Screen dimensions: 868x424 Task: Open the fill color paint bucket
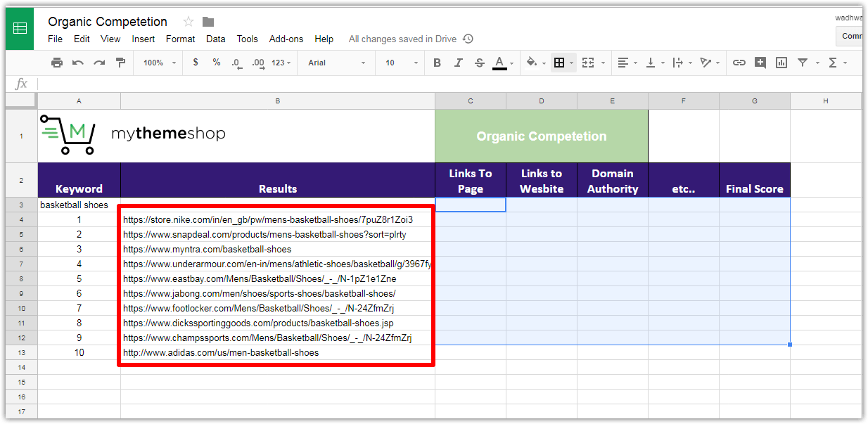click(x=532, y=63)
